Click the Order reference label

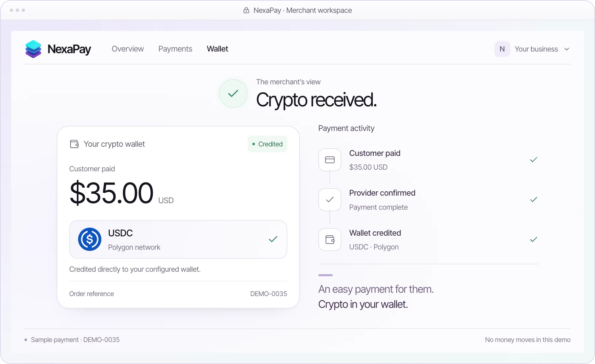click(92, 294)
